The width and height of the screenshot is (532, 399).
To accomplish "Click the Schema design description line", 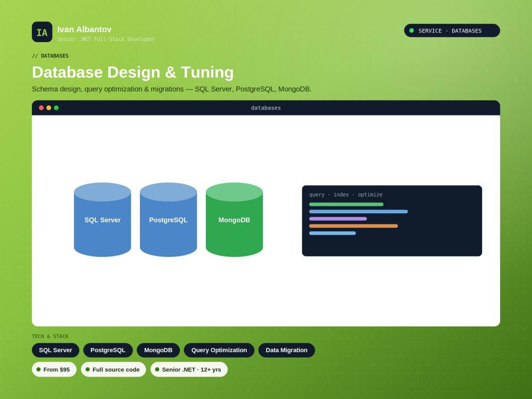I will [171, 89].
